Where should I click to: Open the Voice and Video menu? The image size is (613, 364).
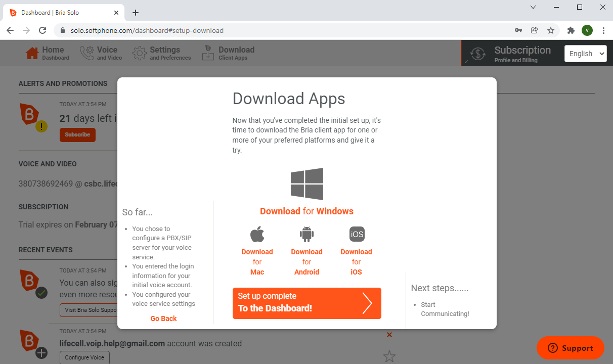coord(101,53)
